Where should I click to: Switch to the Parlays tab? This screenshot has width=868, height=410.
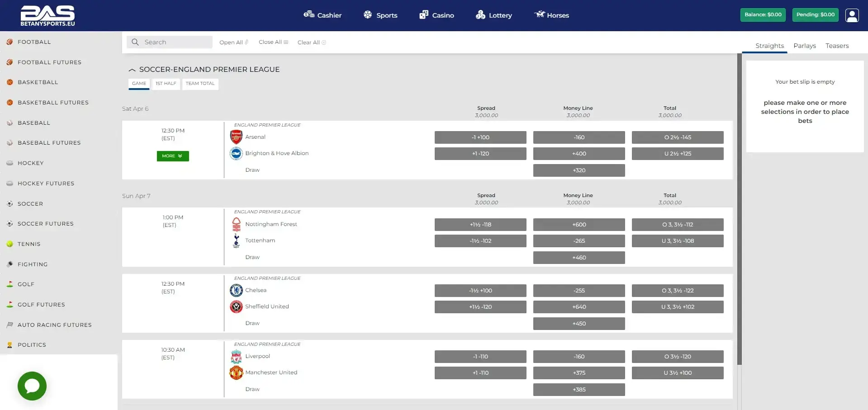click(805, 46)
